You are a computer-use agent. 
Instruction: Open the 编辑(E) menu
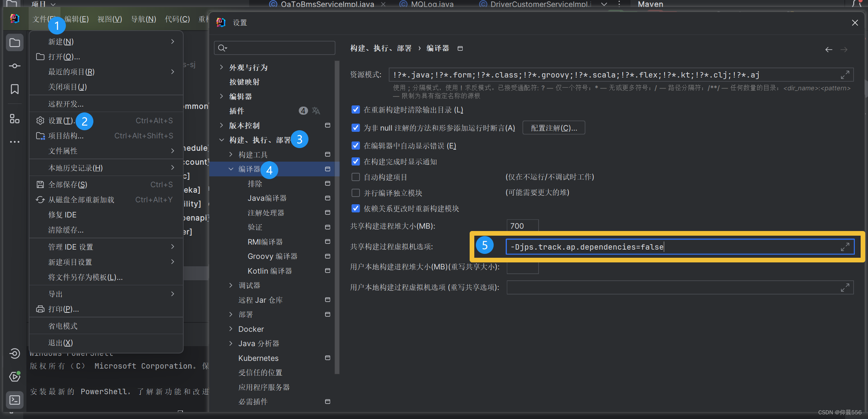(x=77, y=19)
